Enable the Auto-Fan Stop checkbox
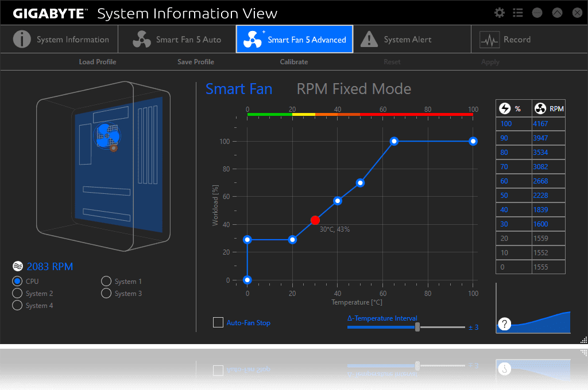The width and height of the screenshot is (588, 390). pos(218,322)
